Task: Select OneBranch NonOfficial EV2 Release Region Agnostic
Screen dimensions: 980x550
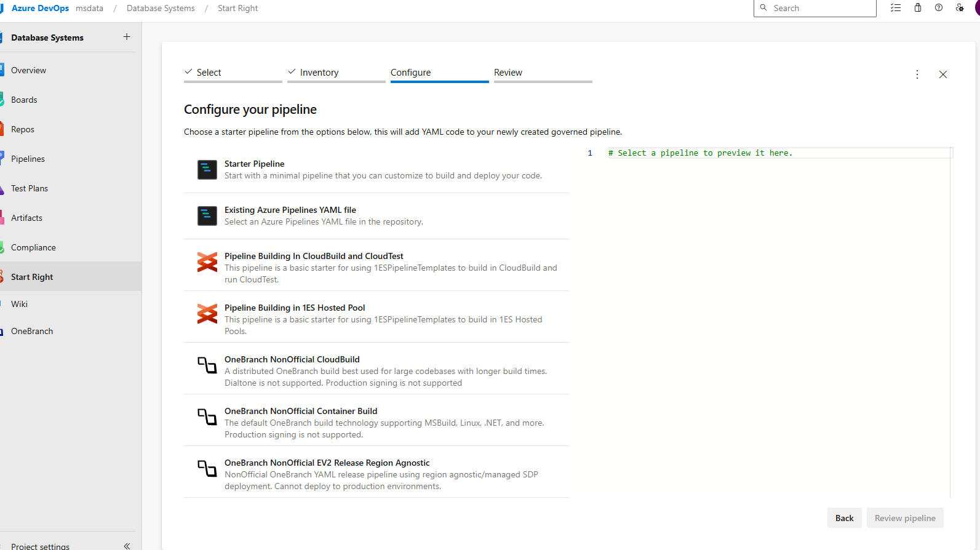Action: point(327,463)
